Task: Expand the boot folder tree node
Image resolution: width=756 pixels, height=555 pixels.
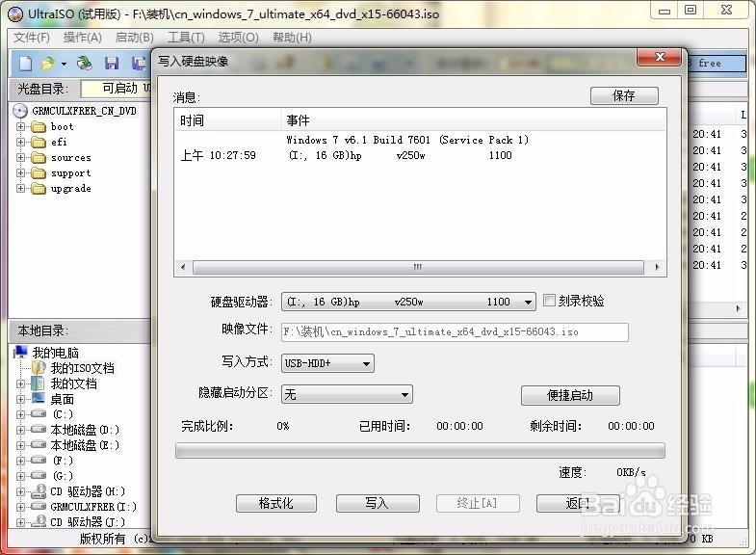Action: [x=20, y=127]
